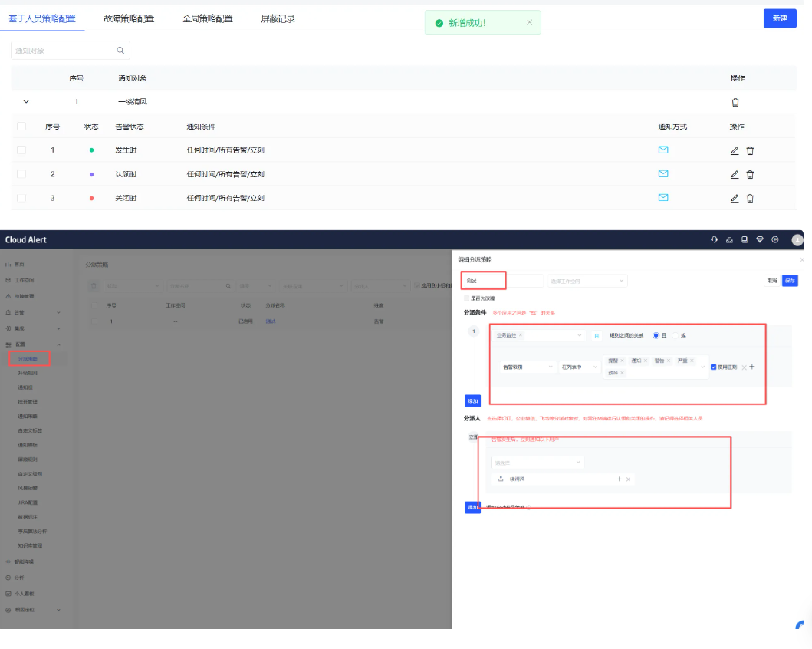
Task: Remove the 业务监控 tag
Action: pyautogui.click(x=521, y=335)
